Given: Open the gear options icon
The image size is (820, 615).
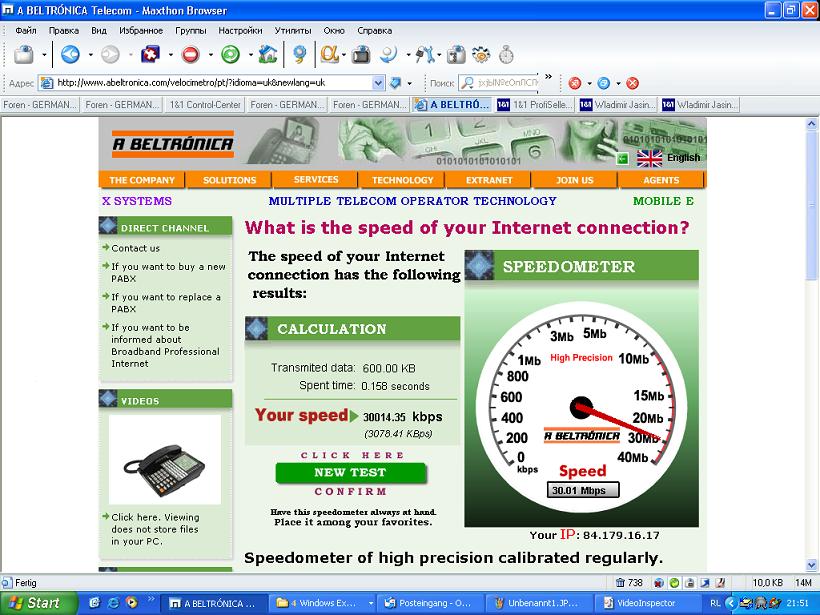Looking at the screenshot, I should (481, 54).
